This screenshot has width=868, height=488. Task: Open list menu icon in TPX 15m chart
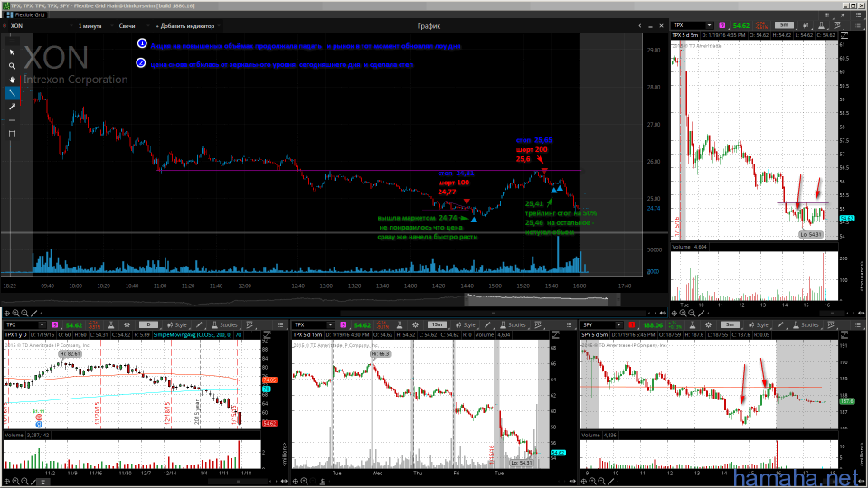(x=569, y=324)
